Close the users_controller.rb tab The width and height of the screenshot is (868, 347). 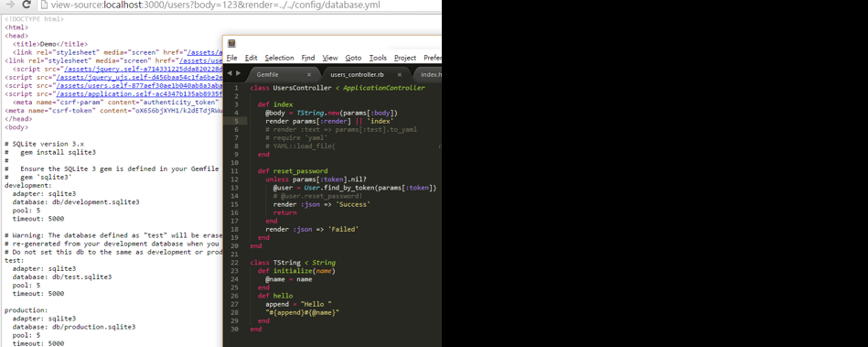click(x=399, y=74)
